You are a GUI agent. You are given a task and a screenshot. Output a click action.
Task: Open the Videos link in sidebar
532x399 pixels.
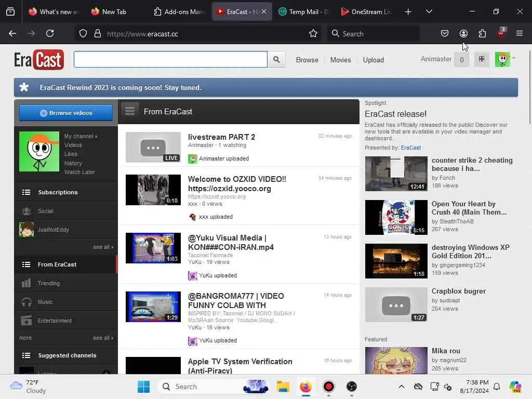click(x=73, y=145)
